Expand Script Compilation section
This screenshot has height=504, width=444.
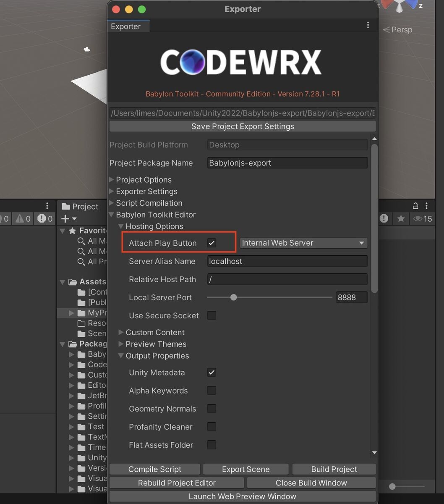pos(112,203)
